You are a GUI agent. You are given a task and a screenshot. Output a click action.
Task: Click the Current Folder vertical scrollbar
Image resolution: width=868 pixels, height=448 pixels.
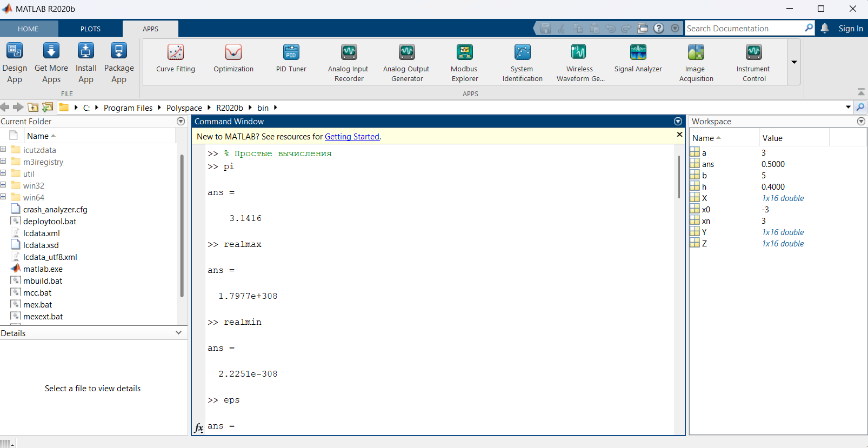pos(182,226)
